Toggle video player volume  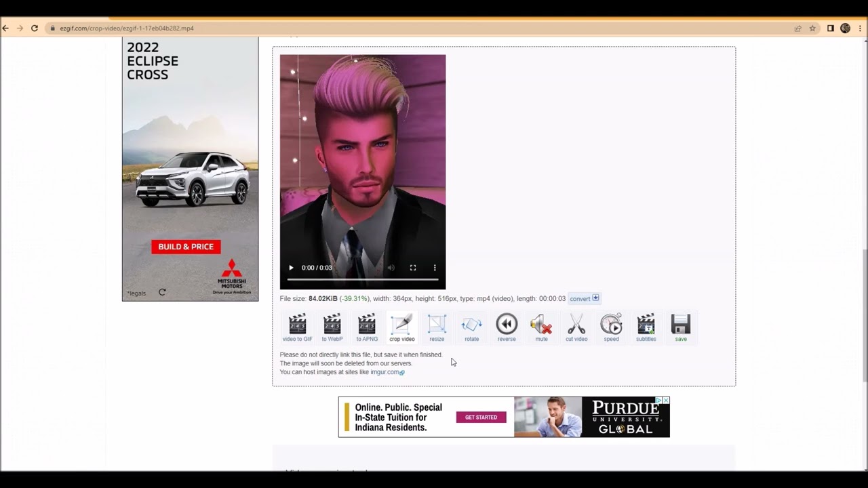(391, 268)
